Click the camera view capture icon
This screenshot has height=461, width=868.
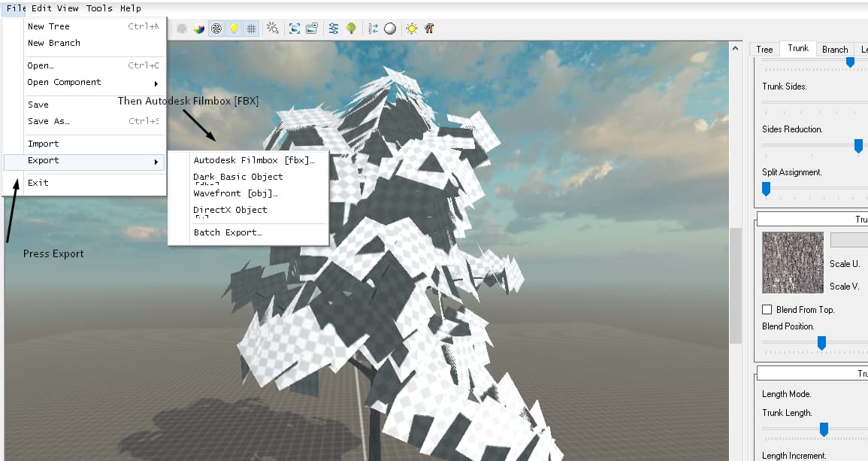[x=295, y=29]
